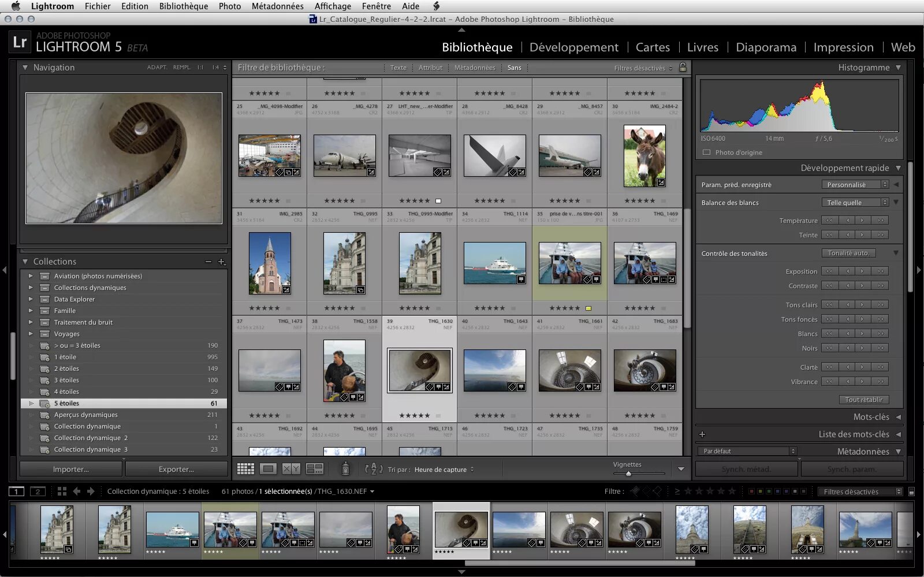
Task: Select the Painter spray can tool
Action: coord(345,469)
